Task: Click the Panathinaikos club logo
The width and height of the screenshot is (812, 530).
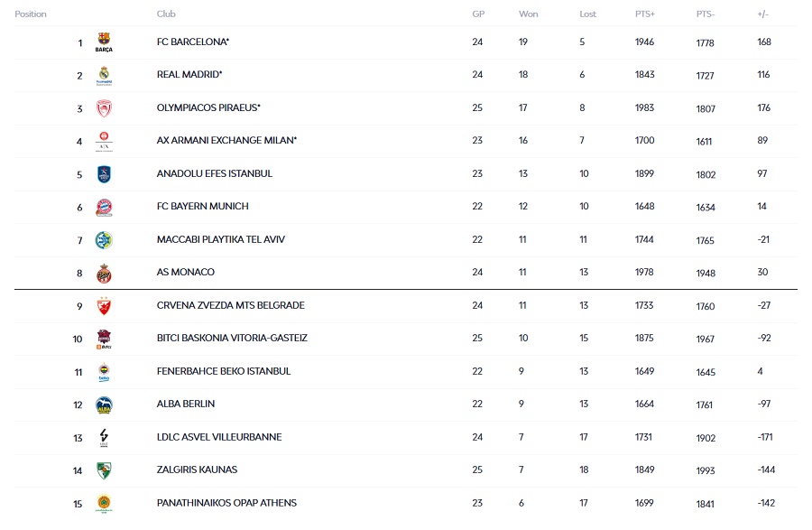Action: (104, 503)
